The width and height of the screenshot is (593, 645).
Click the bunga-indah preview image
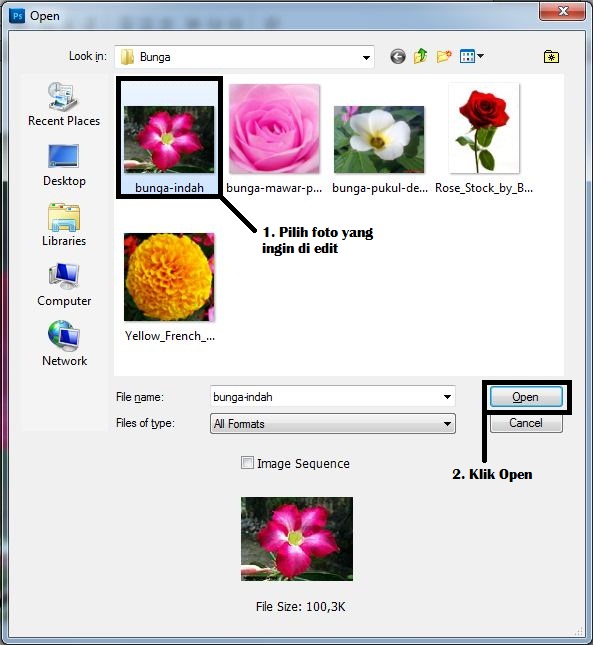[x=297, y=539]
